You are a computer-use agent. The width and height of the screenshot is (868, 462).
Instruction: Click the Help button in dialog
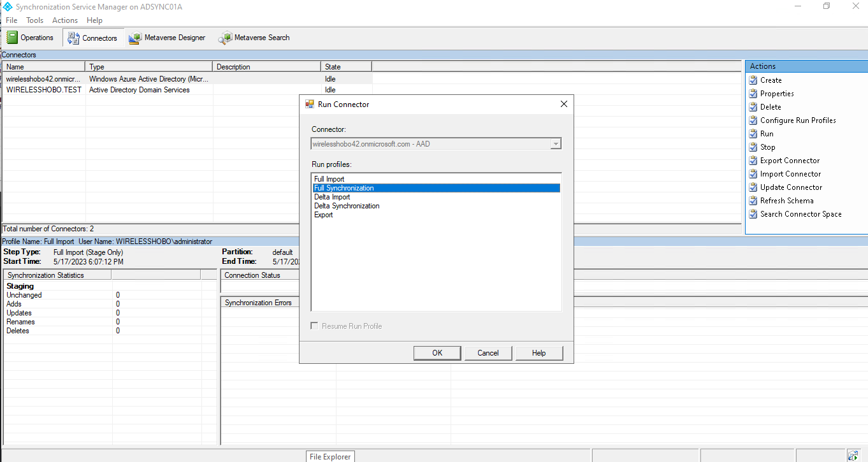click(x=539, y=353)
